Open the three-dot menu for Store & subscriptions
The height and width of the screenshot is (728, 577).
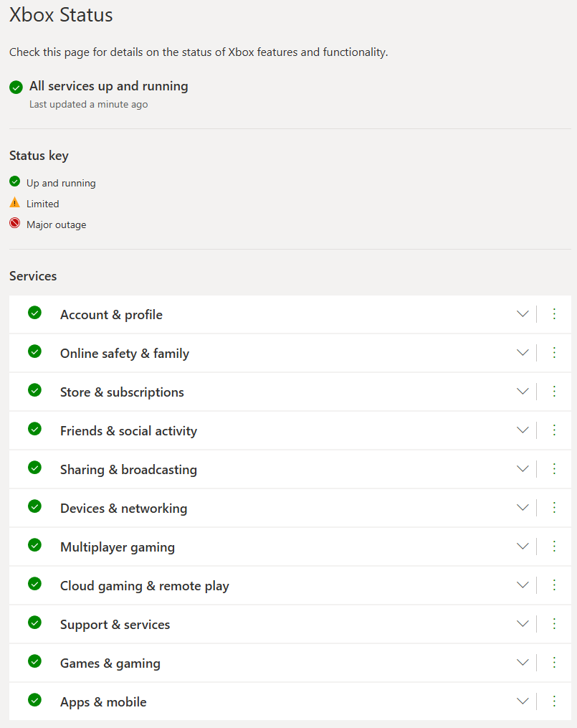click(x=554, y=392)
